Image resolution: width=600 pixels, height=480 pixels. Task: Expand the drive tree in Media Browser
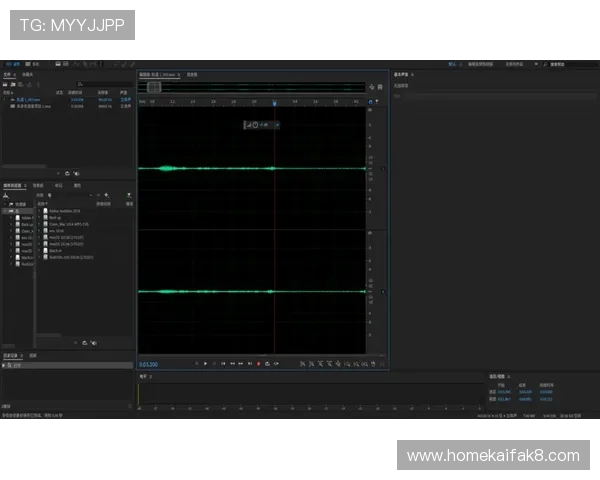coord(4,211)
